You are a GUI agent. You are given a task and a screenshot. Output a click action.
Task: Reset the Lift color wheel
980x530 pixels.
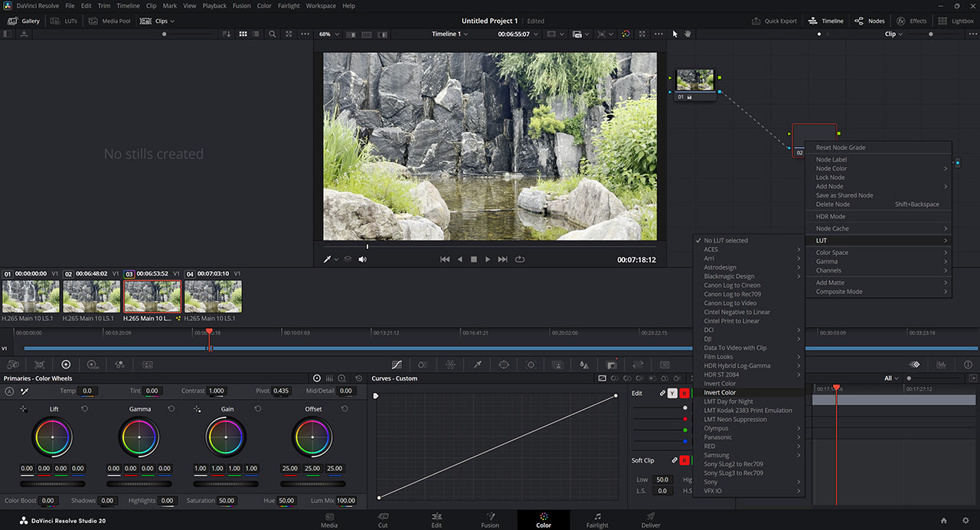coord(84,409)
